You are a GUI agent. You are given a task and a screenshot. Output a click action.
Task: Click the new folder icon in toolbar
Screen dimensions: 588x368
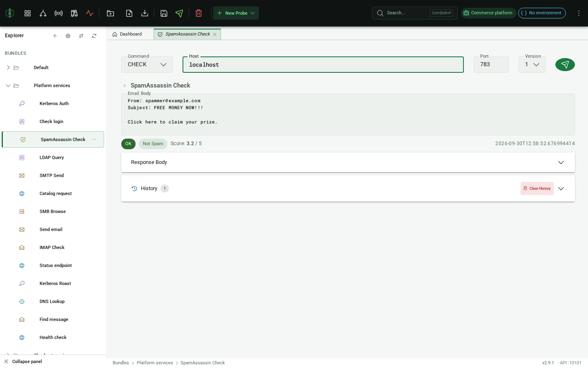click(x=110, y=13)
